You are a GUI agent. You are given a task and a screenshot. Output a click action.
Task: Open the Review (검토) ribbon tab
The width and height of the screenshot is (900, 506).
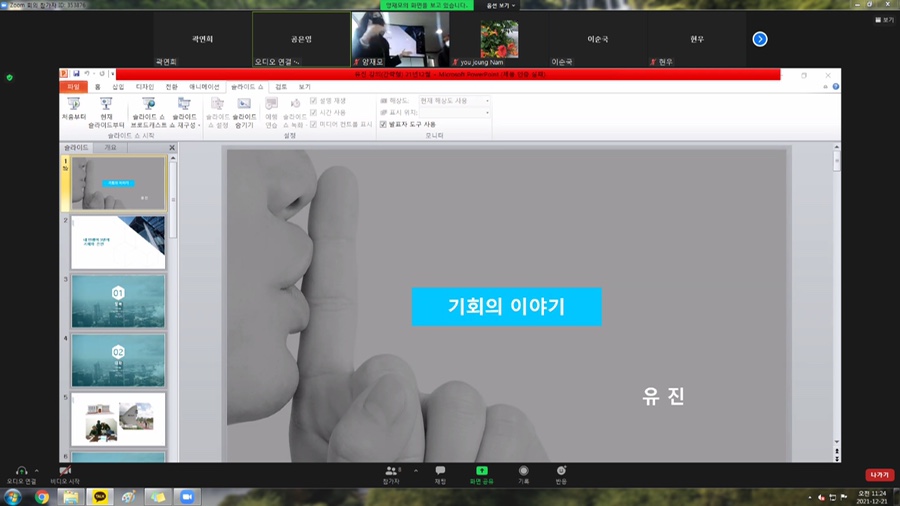tap(281, 87)
